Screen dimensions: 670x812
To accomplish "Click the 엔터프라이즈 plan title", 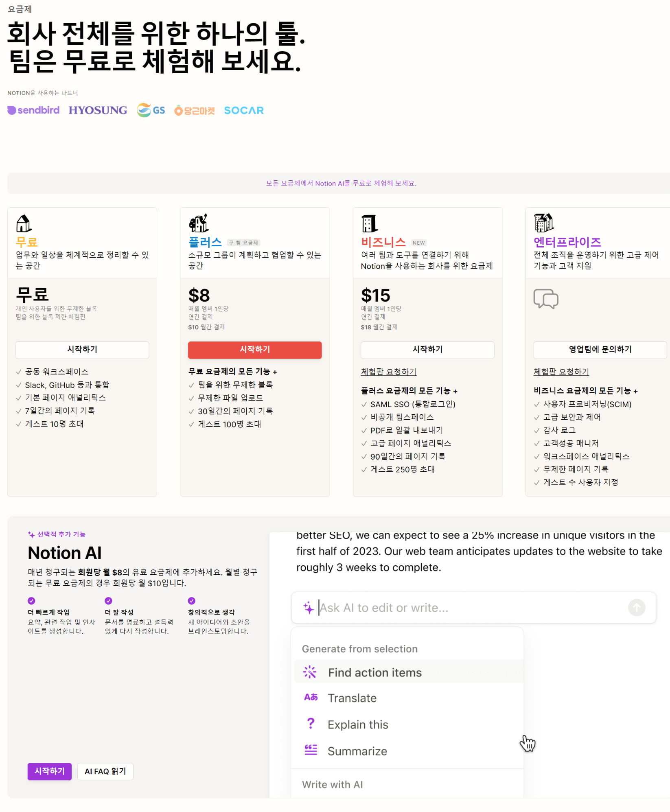I will (567, 242).
